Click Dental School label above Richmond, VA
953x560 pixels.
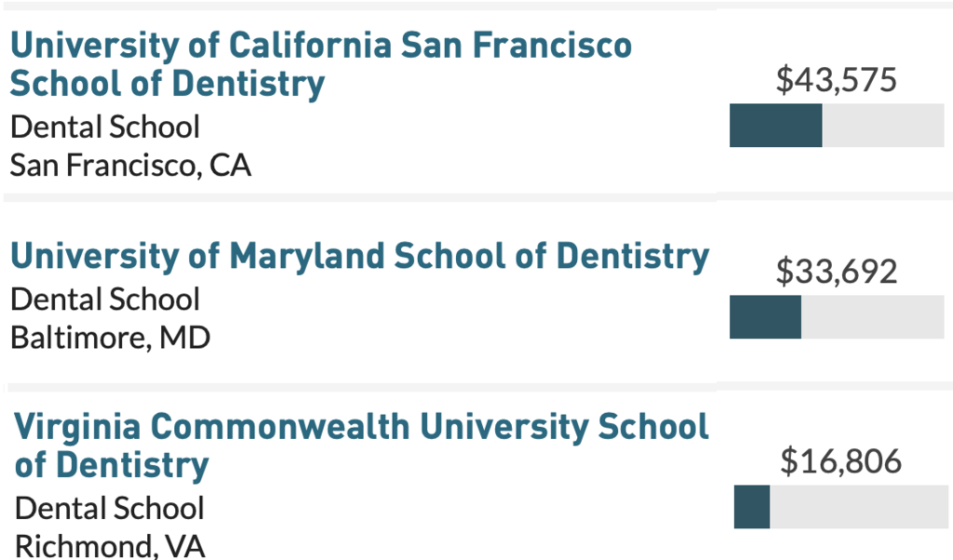[x=110, y=509]
